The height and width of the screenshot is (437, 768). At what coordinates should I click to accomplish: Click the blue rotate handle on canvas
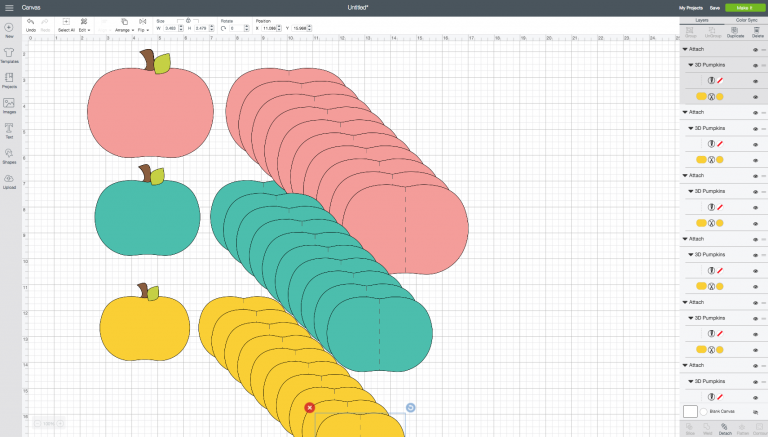click(x=410, y=408)
